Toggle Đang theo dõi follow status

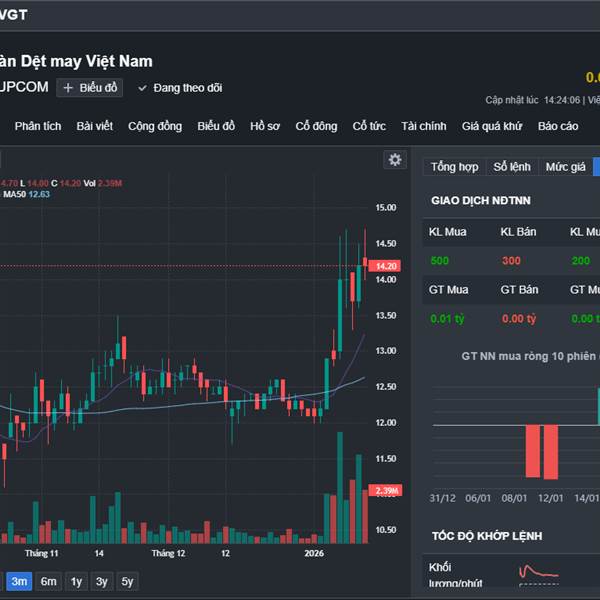[180, 88]
